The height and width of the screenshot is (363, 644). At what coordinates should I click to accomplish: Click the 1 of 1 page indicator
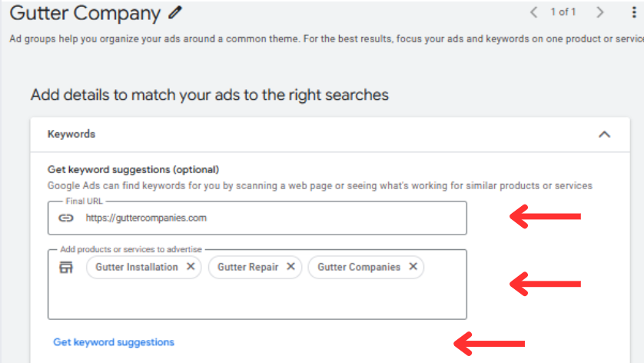click(x=563, y=12)
